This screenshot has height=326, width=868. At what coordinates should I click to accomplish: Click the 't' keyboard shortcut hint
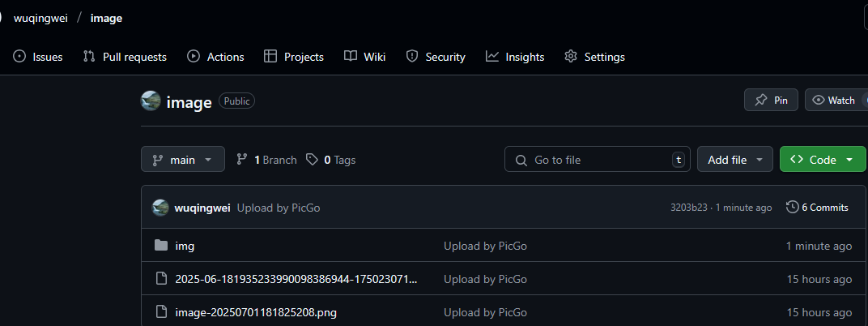pyautogui.click(x=679, y=161)
